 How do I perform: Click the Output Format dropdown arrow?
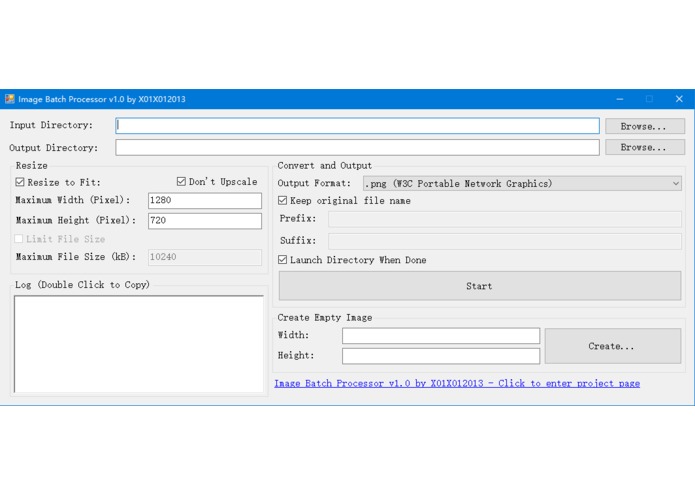[675, 183]
